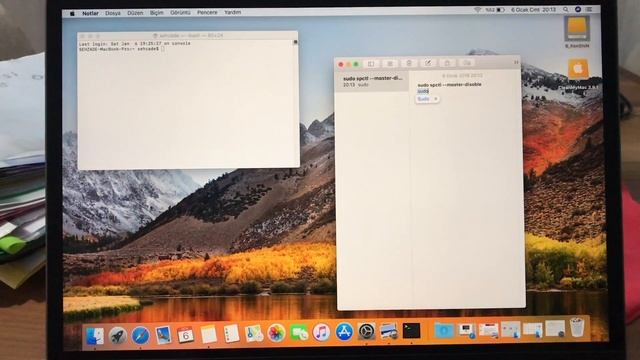Viewport: 640px width, 360px height.
Task: Open the Düzen menu
Action: (x=135, y=13)
